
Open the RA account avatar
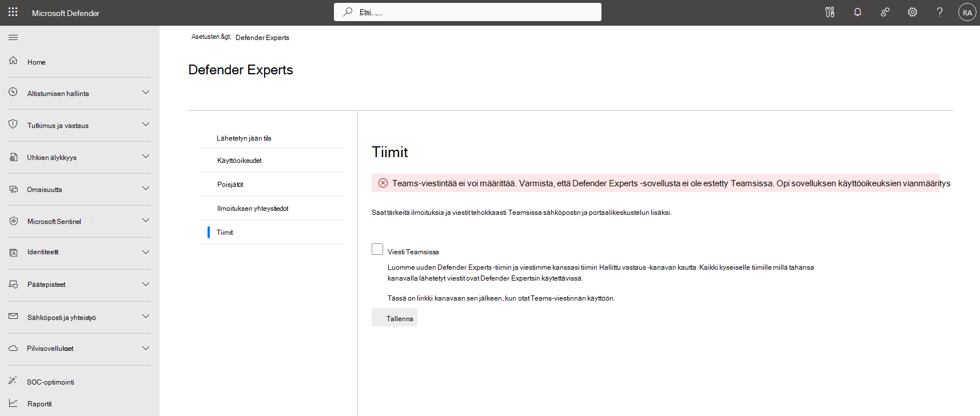[x=967, y=12]
